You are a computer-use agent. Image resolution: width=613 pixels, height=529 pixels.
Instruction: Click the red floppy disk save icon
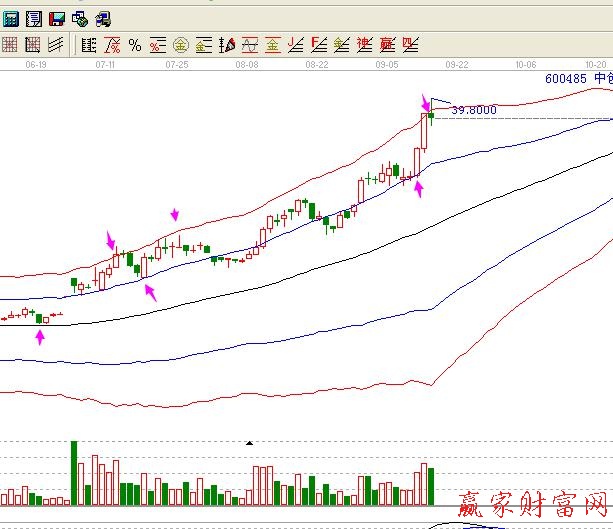point(57,18)
